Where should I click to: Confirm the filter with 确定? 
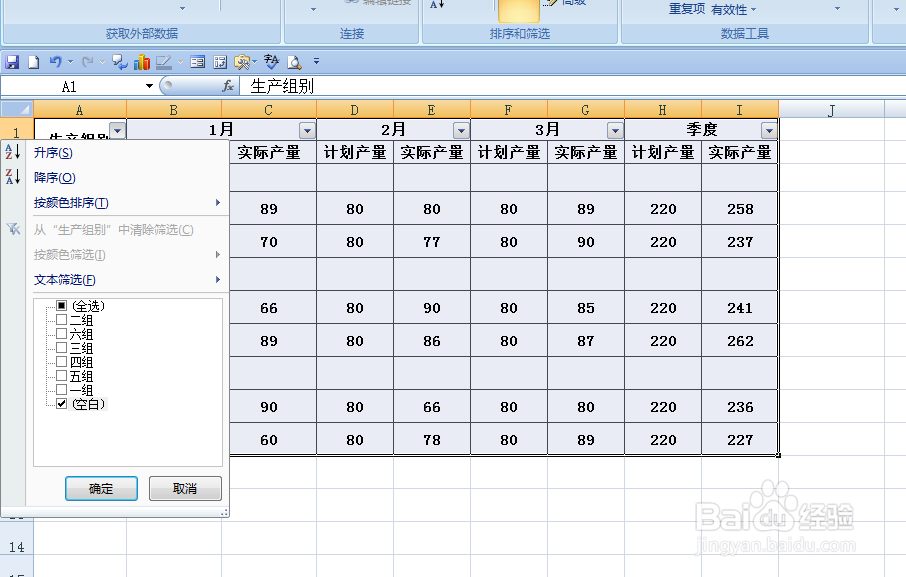101,489
